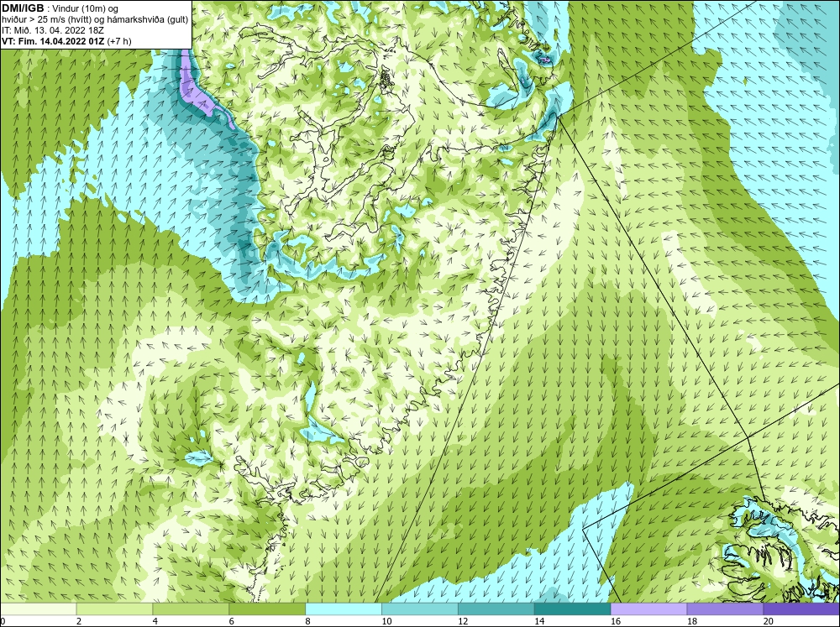Click the legend label '12'
This screenshot has width=840, height=627.
[x=463, y=621]
